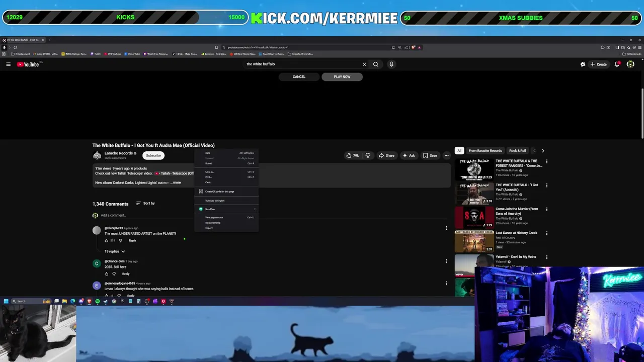Viewport: 644px width, 362px height.
Task: Open 'Twitch' bookmark in bookmarks bar
Action: 96,54
